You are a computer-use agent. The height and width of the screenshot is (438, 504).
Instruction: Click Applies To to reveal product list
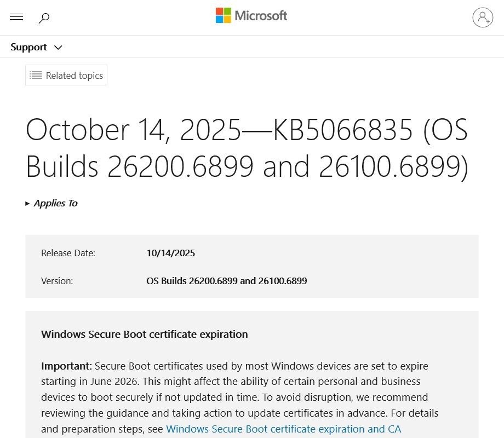pos(55,203)
